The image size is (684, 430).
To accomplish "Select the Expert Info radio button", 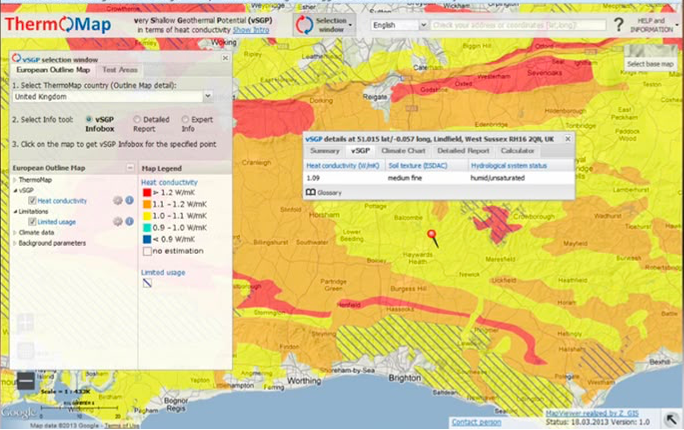I will tap(185, 119).
